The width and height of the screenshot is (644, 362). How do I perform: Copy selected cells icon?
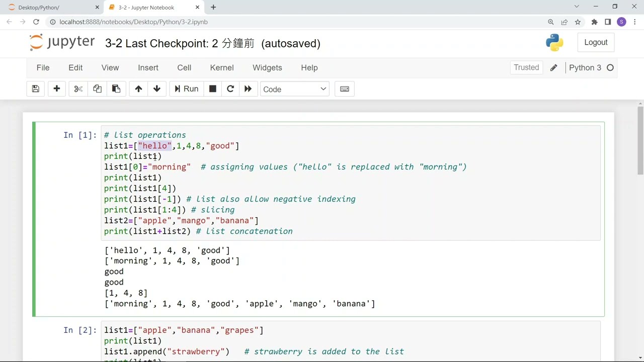[x=97, y=89]
